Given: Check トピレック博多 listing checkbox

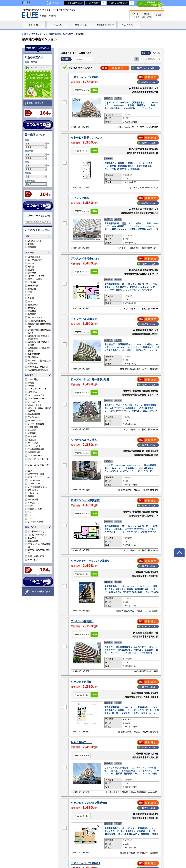Looking at the screenshot, I should [65, 223].
